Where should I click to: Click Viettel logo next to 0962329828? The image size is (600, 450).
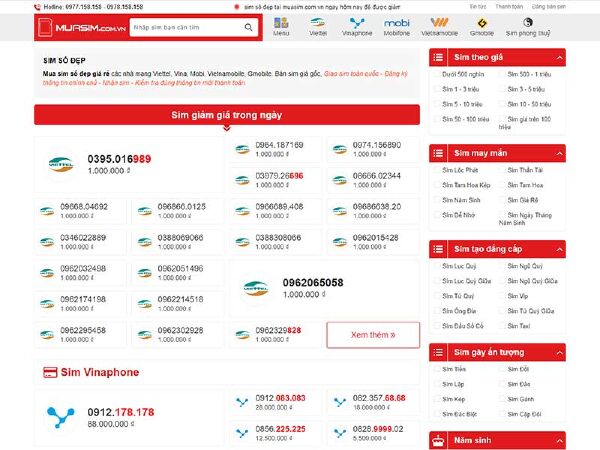click(242, 334)
